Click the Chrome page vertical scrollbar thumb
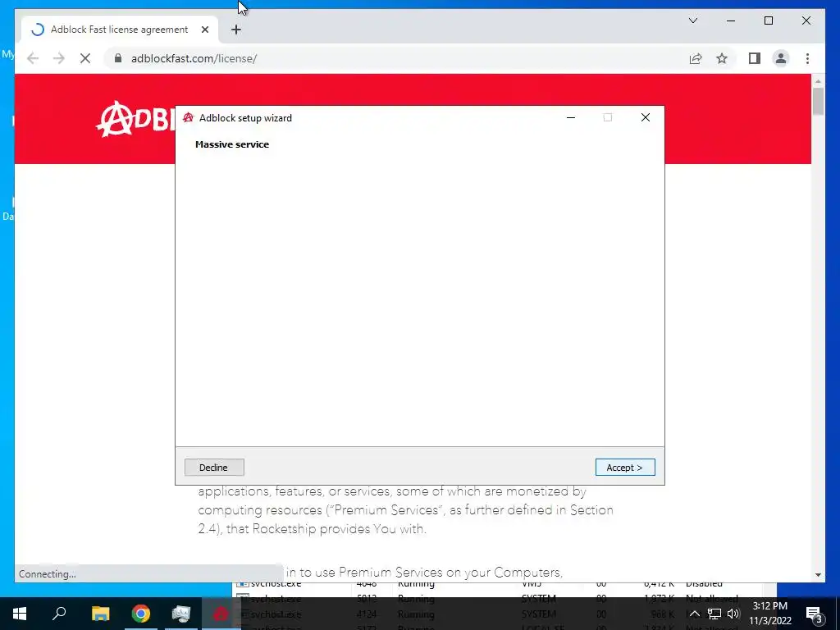Viewport: 840px width, 630px height. click(x=818, y=102)
